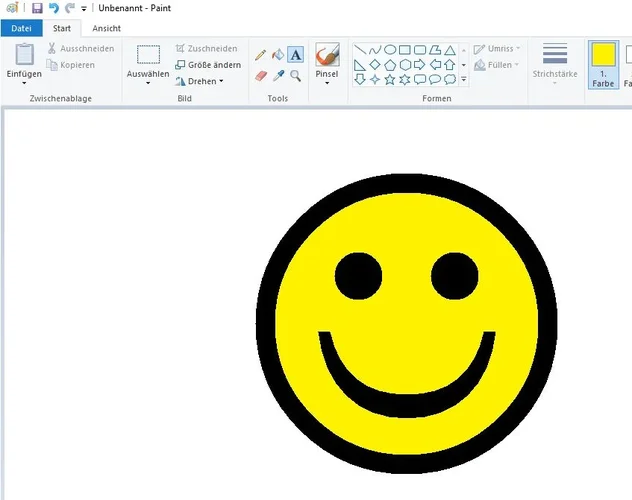This screenshot has height=500, width=632.
Task: Select the Eraser tool
Action: (x=261, y=75)
